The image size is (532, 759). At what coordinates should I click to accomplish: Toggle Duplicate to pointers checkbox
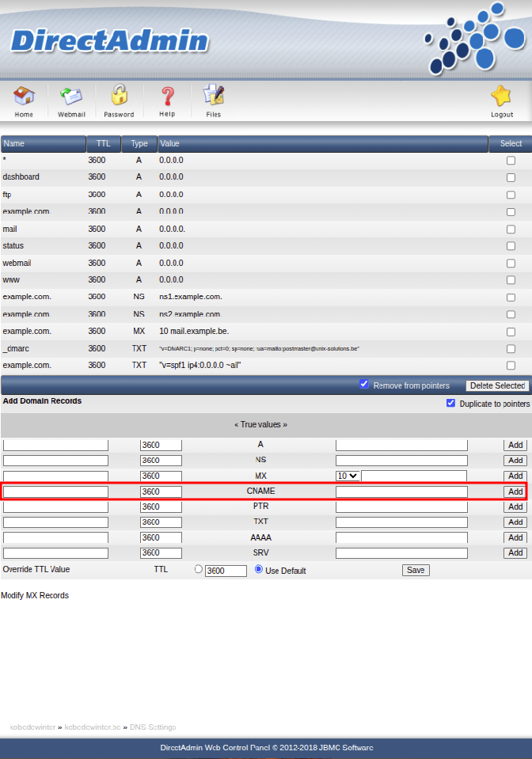(450, 403)
